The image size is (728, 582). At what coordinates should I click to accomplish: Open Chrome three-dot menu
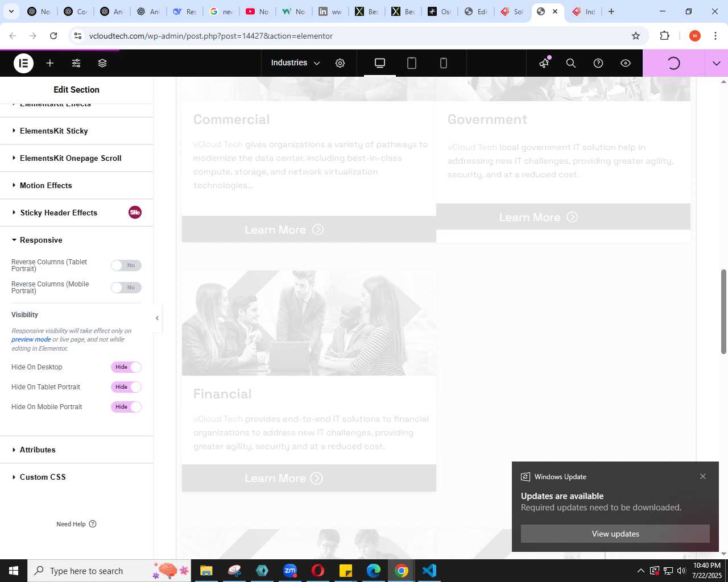[715, 36]
